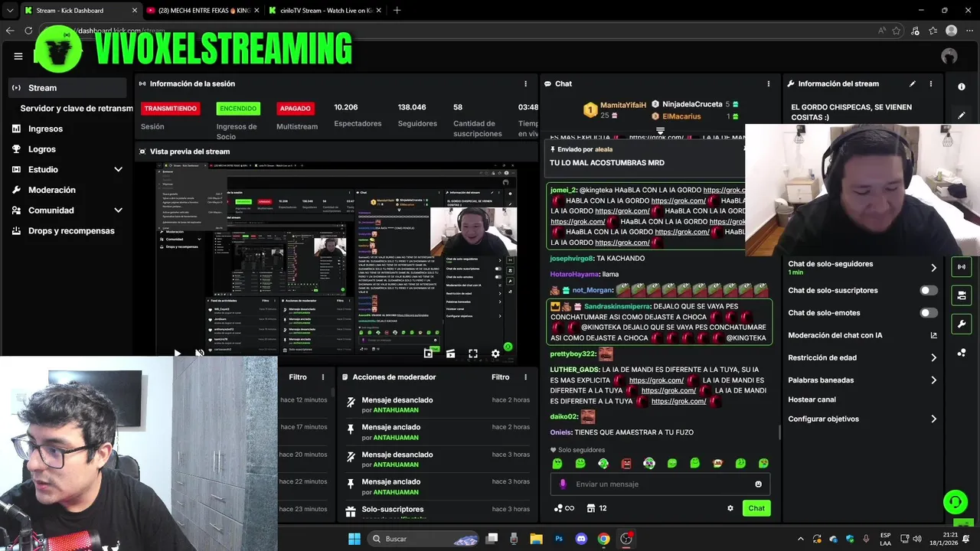Open the session information panel options menu
The height and width of the screenshot is (551, 980).
pyautogui.click(x=525, y=83)
